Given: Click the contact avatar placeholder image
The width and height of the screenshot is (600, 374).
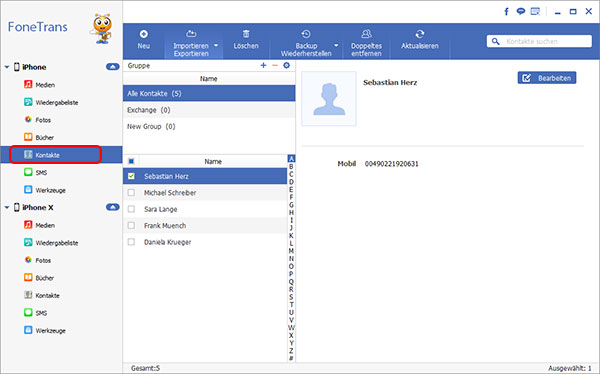Looking at the screenshot, I should (x=329, y=99).
